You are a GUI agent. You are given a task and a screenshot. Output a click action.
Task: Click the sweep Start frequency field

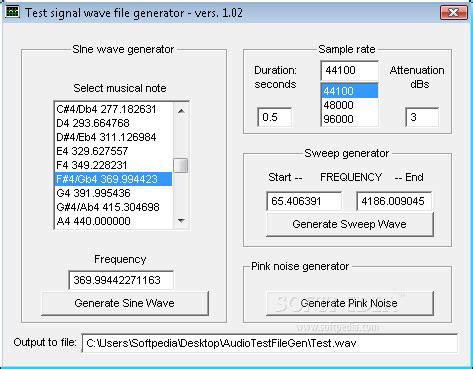coord(304,201)
